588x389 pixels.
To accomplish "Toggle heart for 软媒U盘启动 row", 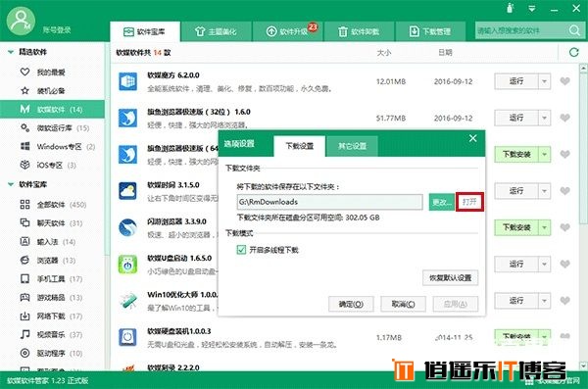I will [565, 265].
